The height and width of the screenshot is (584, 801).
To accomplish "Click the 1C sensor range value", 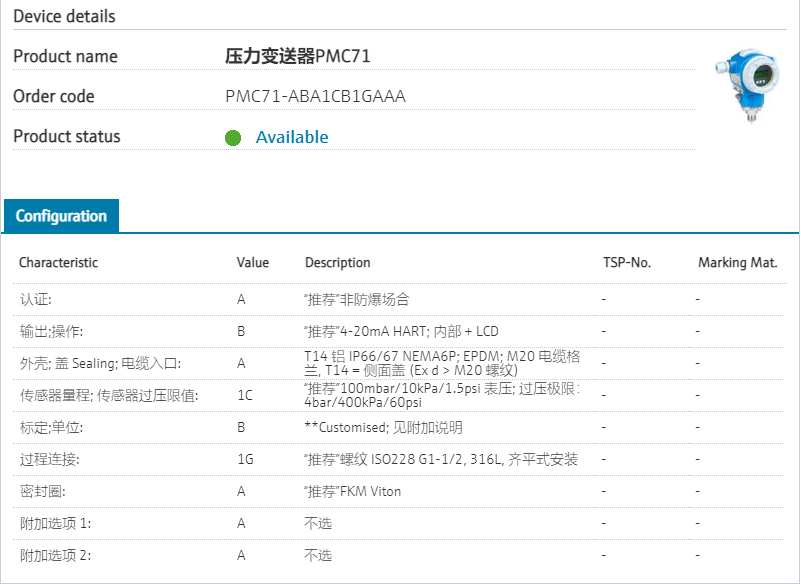I will pos(245,395).
